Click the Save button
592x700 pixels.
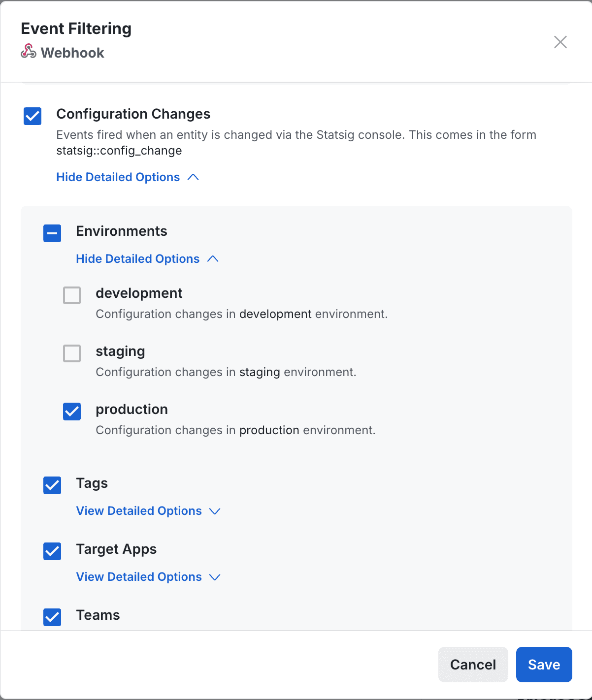click(x=544, y=665)
